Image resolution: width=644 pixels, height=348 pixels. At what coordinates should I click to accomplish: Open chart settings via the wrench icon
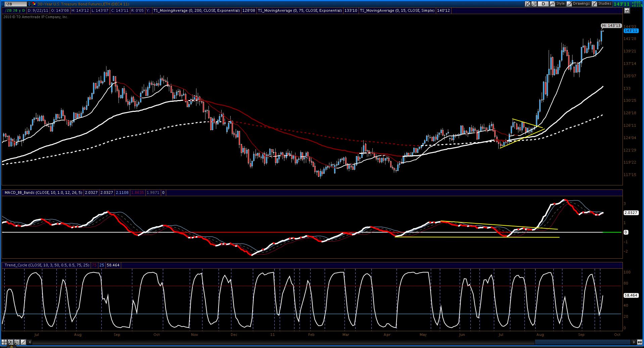coord(534,4)
